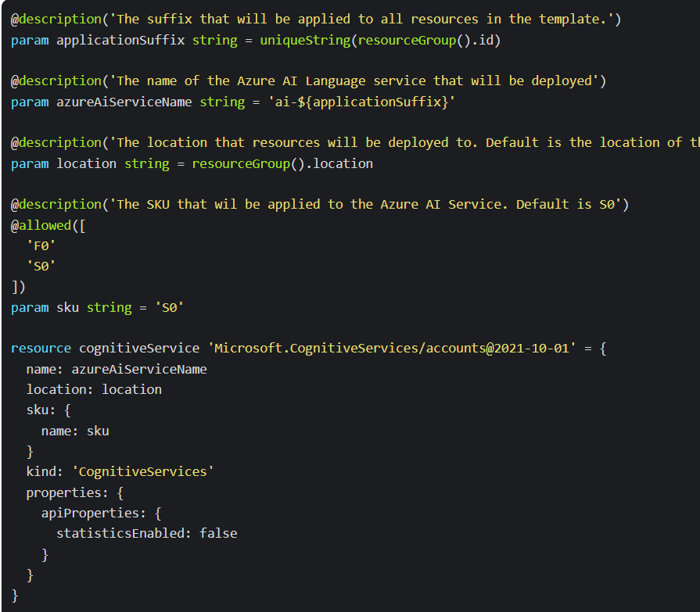This screenshot has width=700, height=612.
Task: Click the resourceGroup().location default expression
Action: coord(282,163)
